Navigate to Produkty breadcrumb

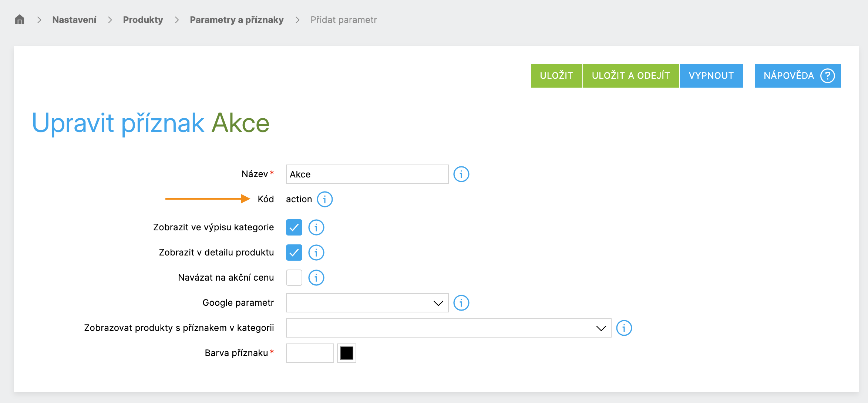pyautogui.click(x=143, y=20)
